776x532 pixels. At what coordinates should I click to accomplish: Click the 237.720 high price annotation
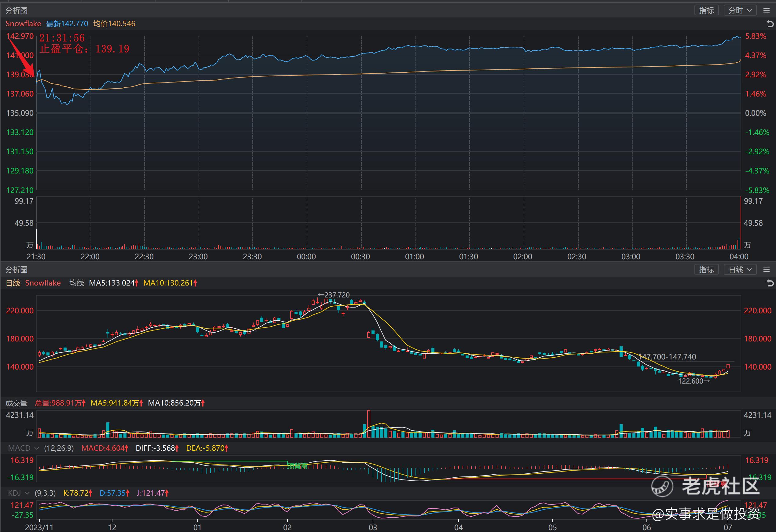click(x=334, y=295)
